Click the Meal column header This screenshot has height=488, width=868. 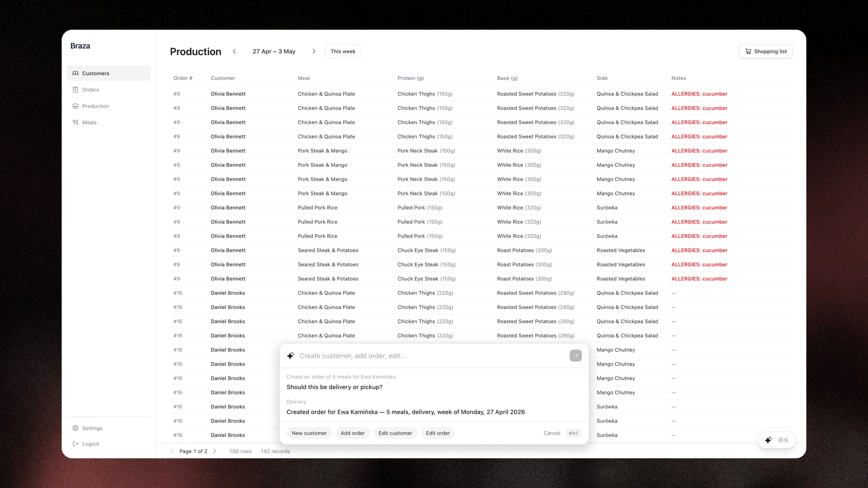pos(304,78)
